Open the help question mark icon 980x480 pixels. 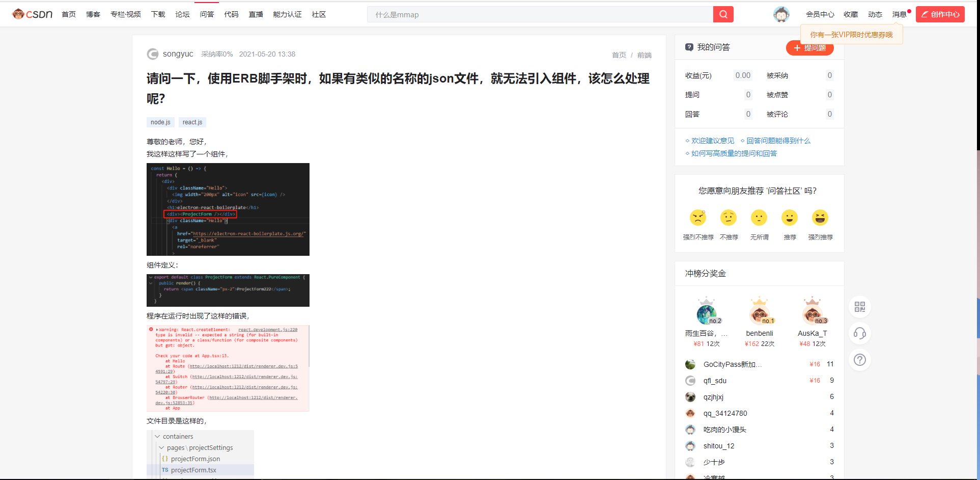point(860,360)
